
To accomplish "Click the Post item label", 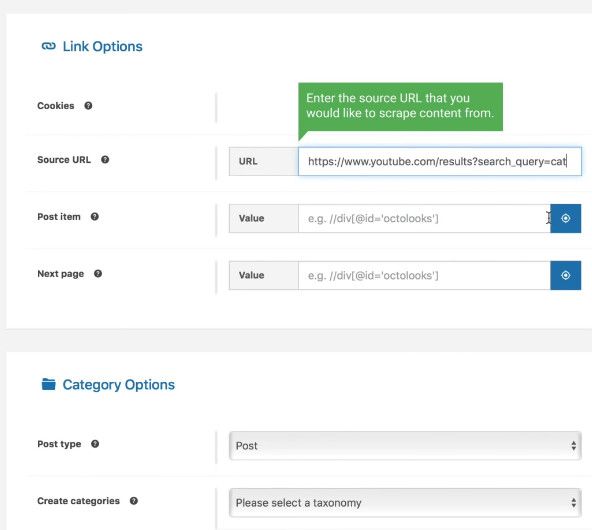I will tap(59, 217).
